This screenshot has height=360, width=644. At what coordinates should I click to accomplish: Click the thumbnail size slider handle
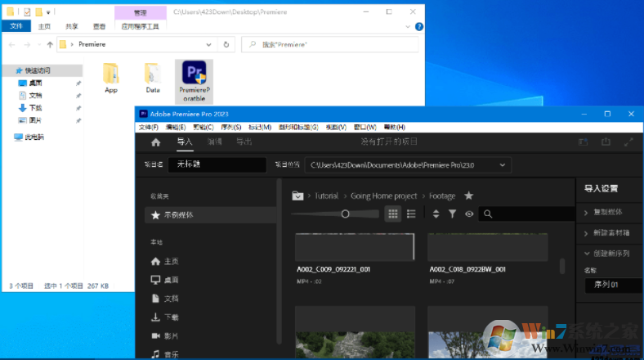click(346, 214)
